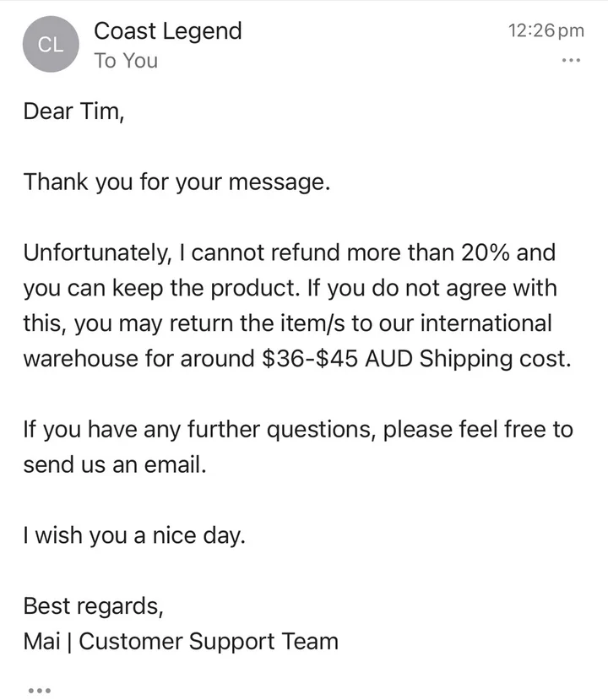The height and width of the screenshot is (700, 608).
Task: Click the "Dear Tim," greeting line
Action: click(x=73, y=111)
